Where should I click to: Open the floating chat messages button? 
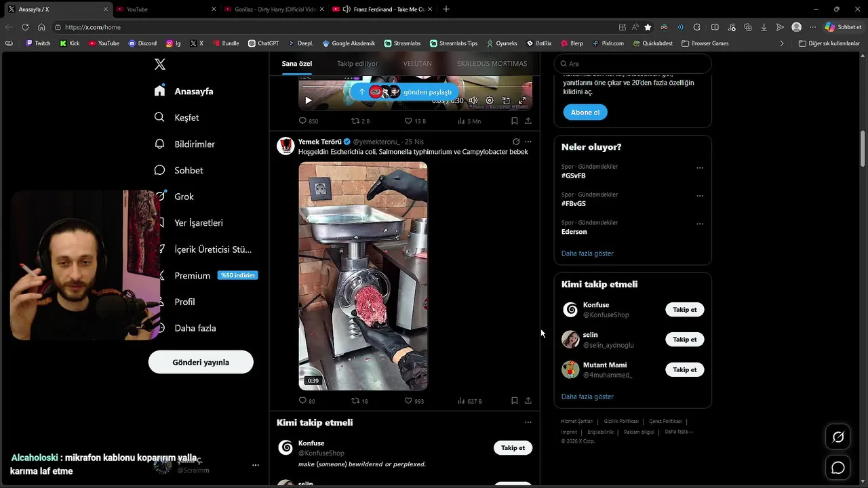(838, 468)
